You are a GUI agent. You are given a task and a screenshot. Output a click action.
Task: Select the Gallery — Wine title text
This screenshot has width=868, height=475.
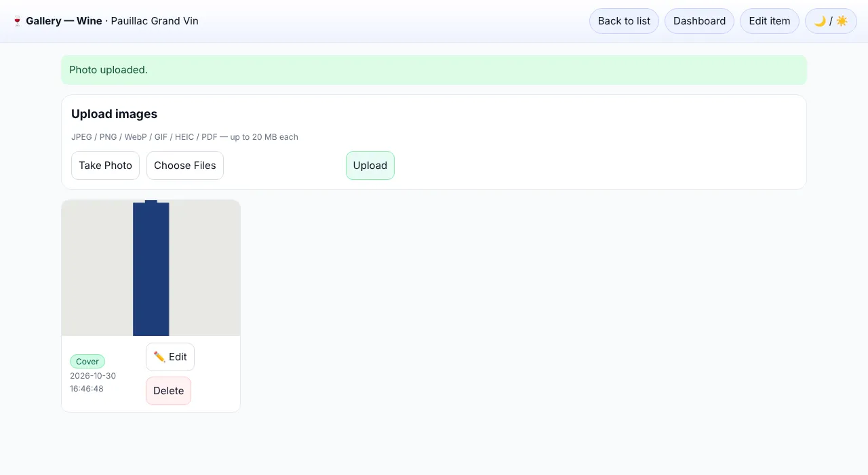point(64,21)
